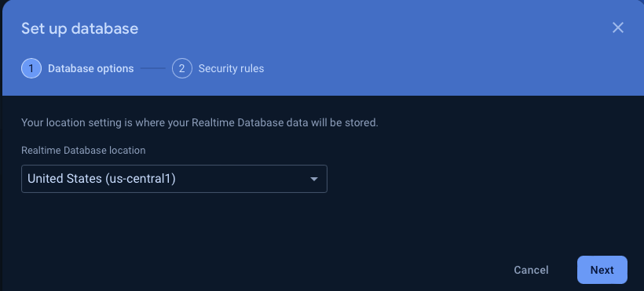Go to Security rules step label
Image resolution: width=644 pixels, height=291 pixels.
point(231,68)
